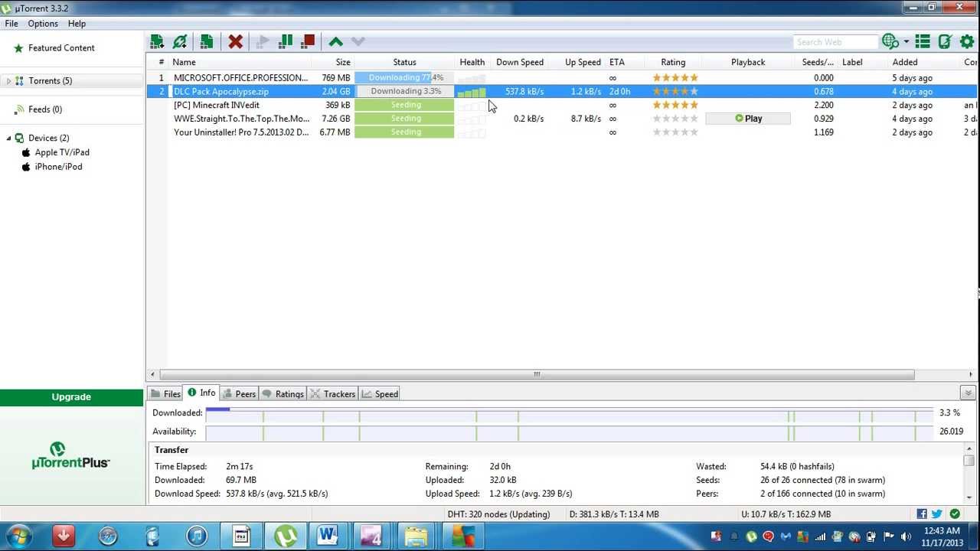Select the [PC] Minecraft INVedit torrent
The height and width of the screenshot is (551, 980).
coord(562,106)
